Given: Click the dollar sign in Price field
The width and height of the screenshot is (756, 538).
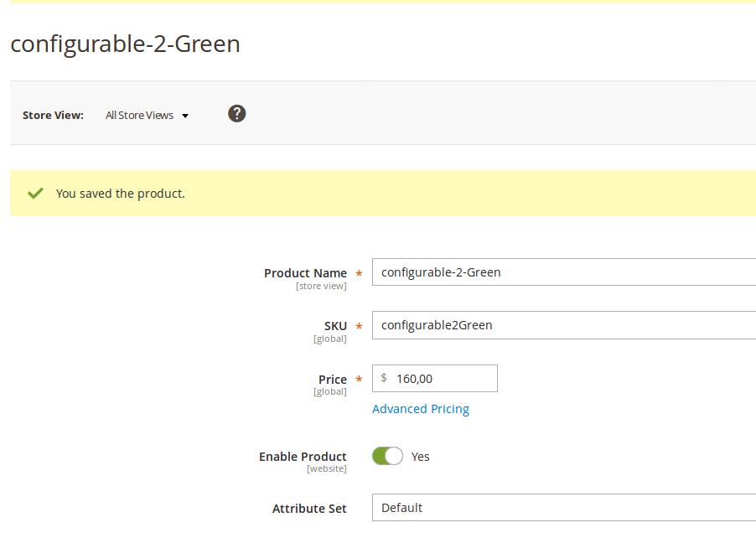Looking at the screenshot, I should [x=384, y=378].
